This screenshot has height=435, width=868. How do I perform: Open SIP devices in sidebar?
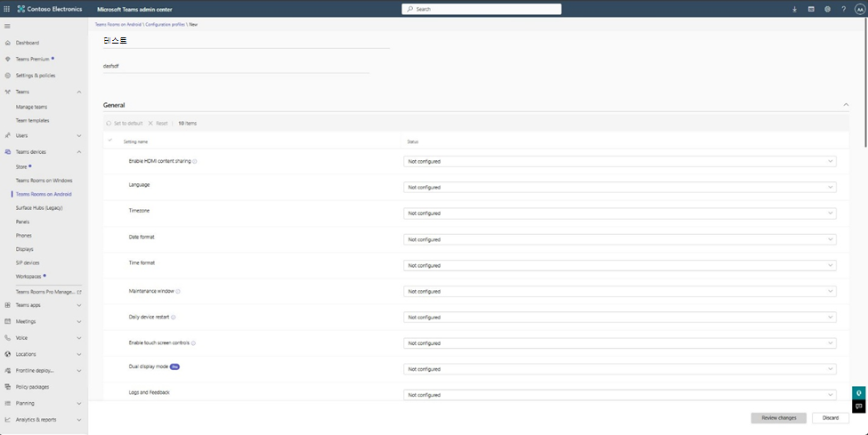pyautogui.click(x=27, y=263)
